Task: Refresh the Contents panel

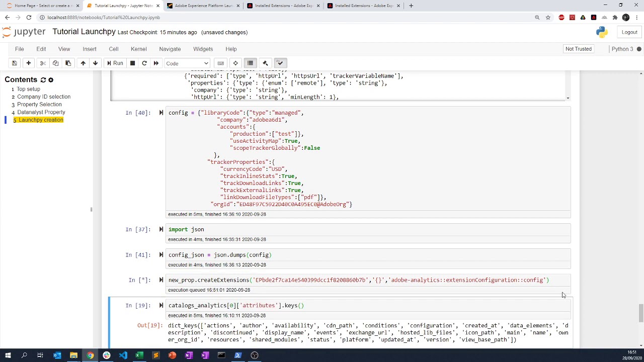Action: 43,80
